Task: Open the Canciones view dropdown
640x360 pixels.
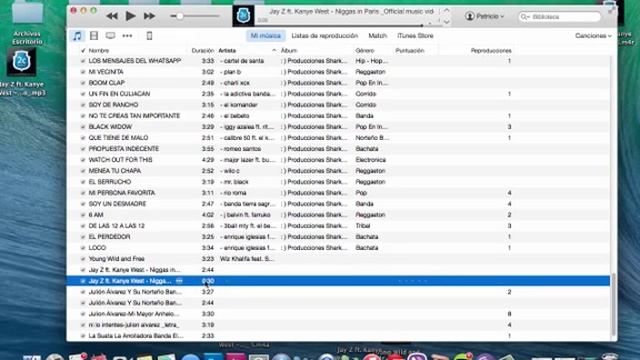Action: point(593,36)
